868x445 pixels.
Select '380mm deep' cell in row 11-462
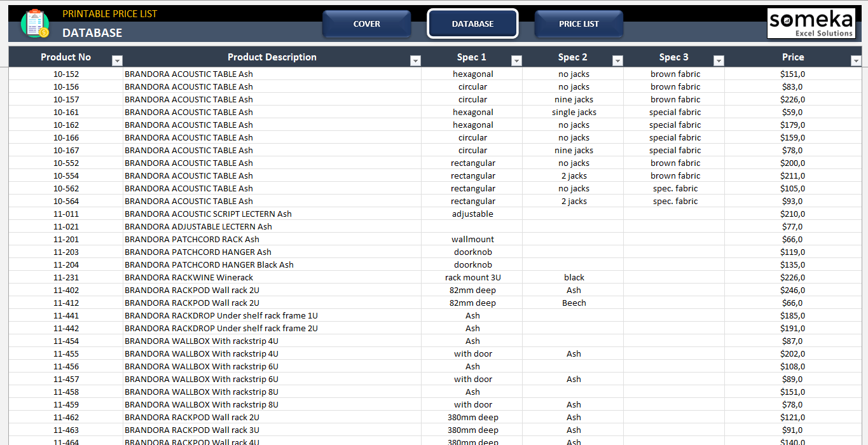click(x=472, y=418)
